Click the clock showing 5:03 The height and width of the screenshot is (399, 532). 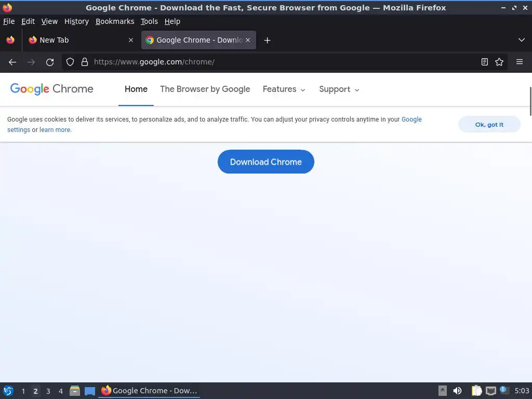tap(522, 391)
